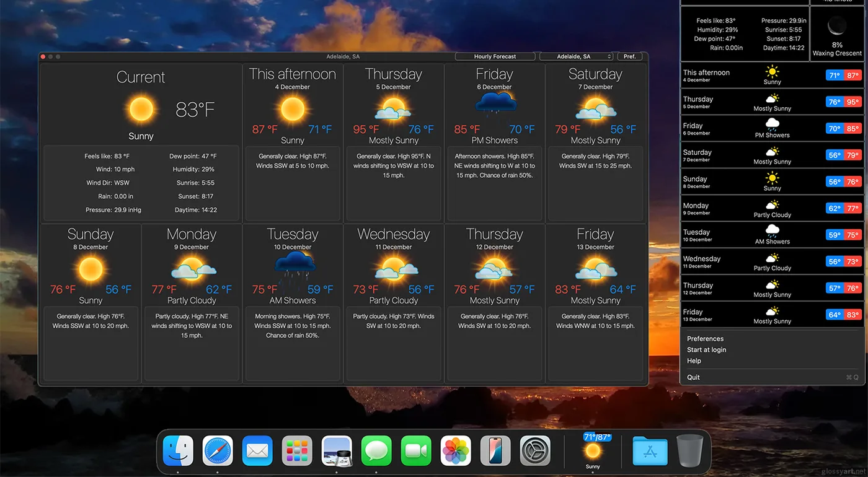Select Monday 9 December row in menu panel
The image size is (868, 477).
coord(773,209)
